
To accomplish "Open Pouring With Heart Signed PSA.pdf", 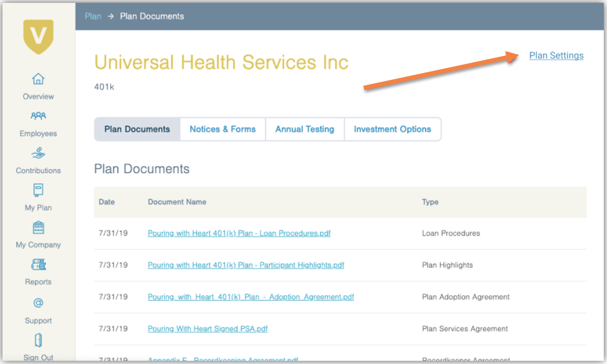I will (x=208, y=329).
